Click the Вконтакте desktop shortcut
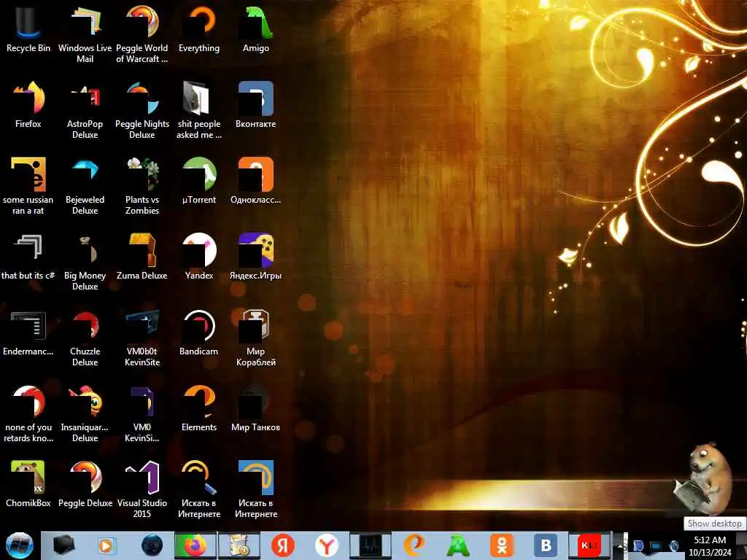 coord(256,105)
